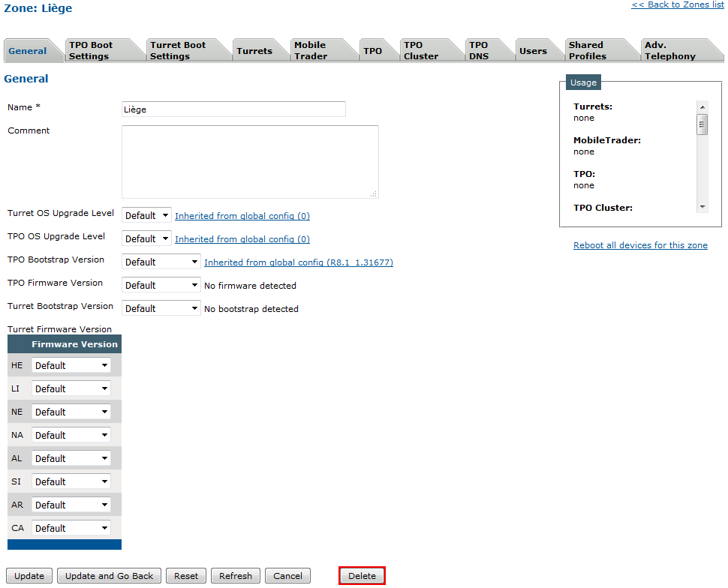Screen dimensions: 728x588
Task: Open the AR firmware version dropdown
Action: coord(71,505)
